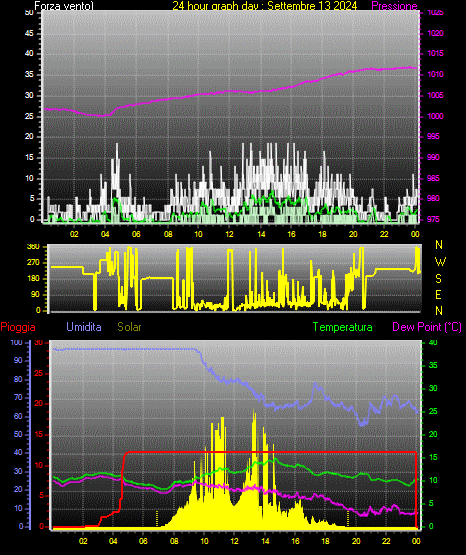Click the 08 hour label under rain chart
This screenshot has width=466, height=555.
(x=174, y=541)
